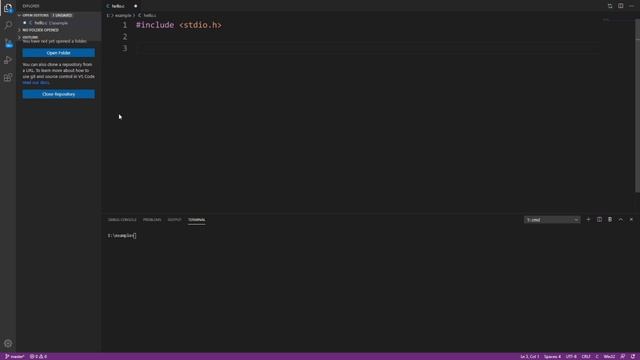
Task: Click the example breadcrumb segment
Action: pos(123,16)
